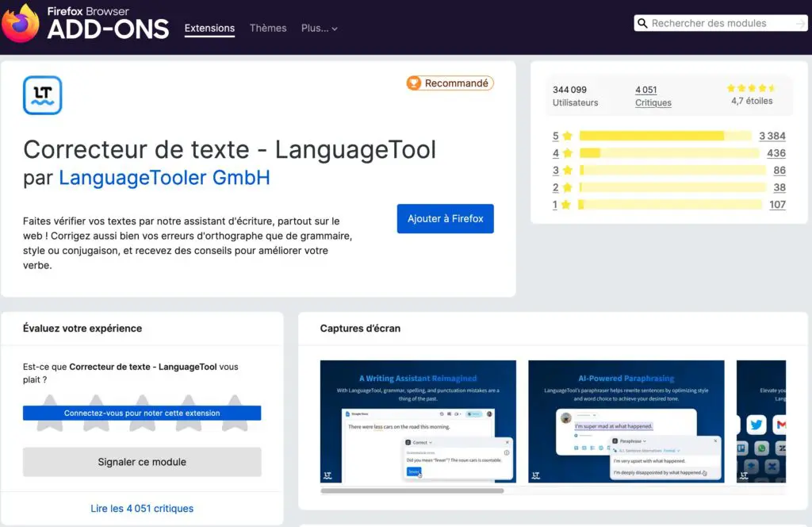Click the 3-star icon in the ratings list
This screenshot has height=527, width=812.
[568, 170]
